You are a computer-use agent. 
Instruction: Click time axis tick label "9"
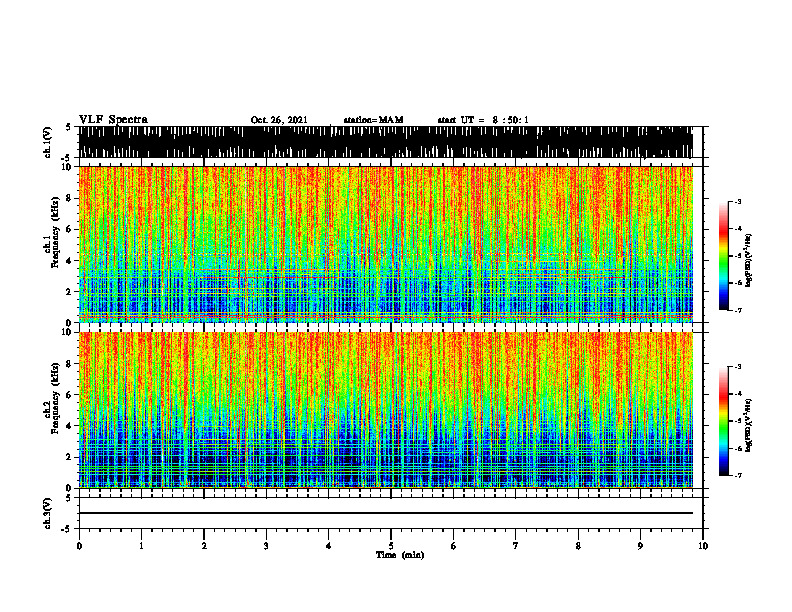coord(640,546)
